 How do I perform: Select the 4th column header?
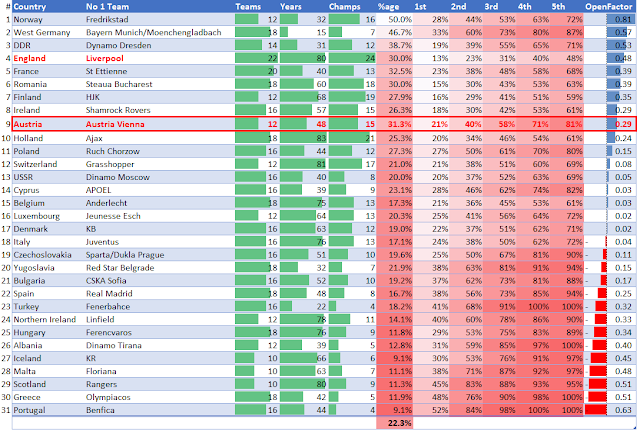click(524, 7)
